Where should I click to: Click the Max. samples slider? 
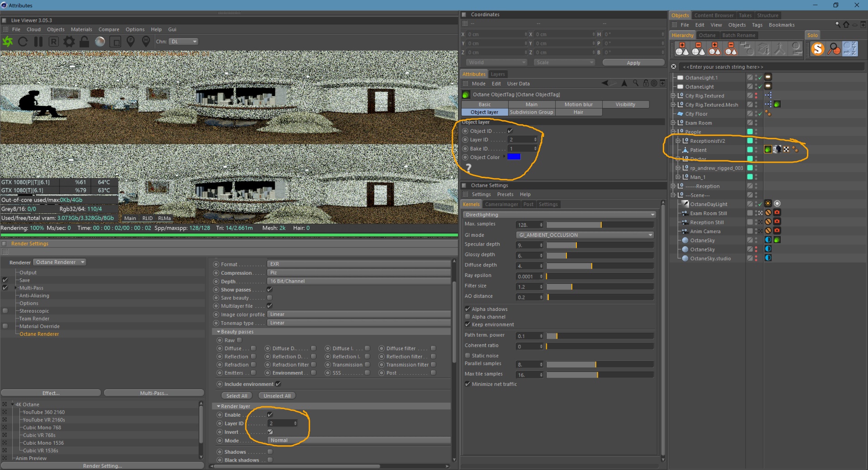pyautogui.click(x=600, y=225)
